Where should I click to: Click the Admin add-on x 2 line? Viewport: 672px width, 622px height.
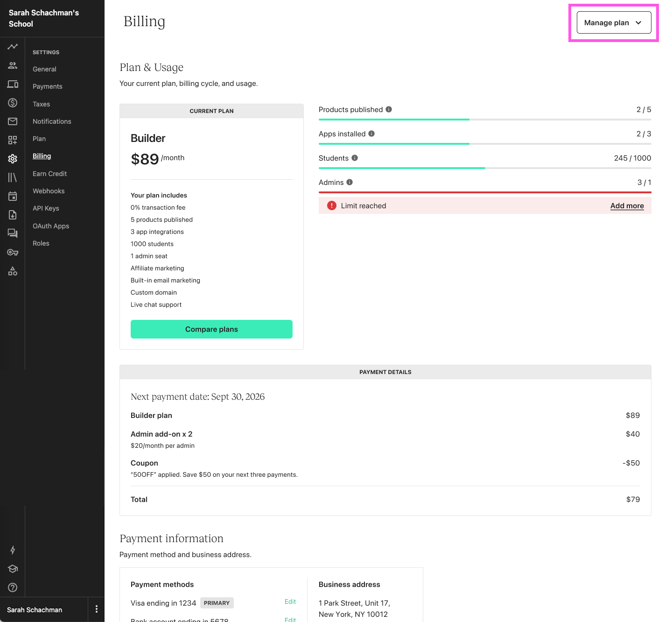pyautogui.click(x=161, y=434)
